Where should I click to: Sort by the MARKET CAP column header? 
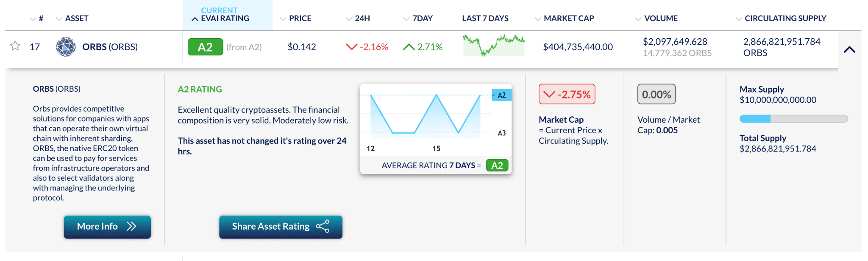coord(564,18)
